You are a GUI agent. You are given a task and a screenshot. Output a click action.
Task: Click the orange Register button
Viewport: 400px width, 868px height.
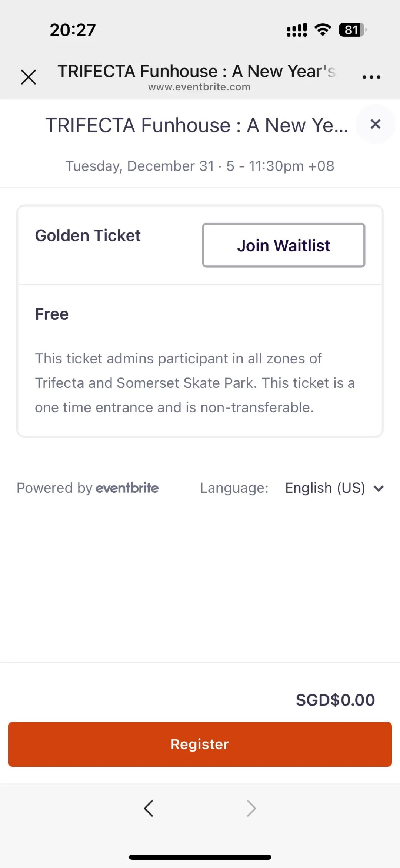(x=200, y=744)
